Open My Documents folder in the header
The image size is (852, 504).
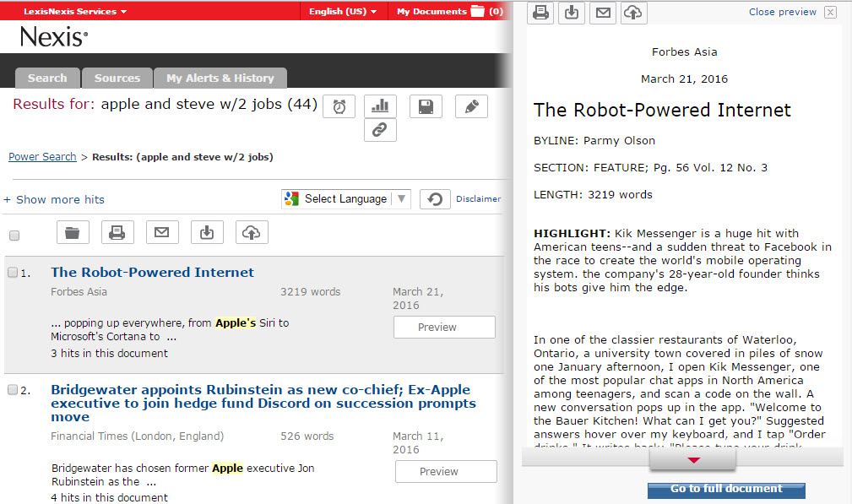450,12
